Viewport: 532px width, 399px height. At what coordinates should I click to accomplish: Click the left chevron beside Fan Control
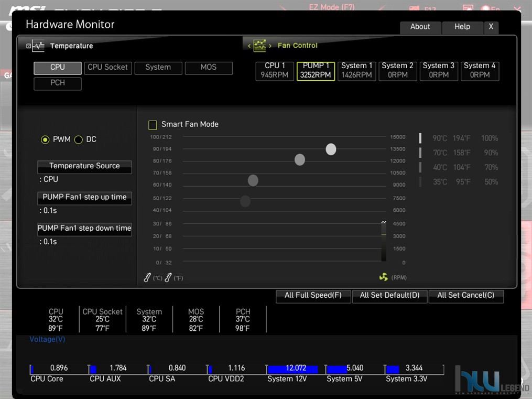tap(249, 46)
